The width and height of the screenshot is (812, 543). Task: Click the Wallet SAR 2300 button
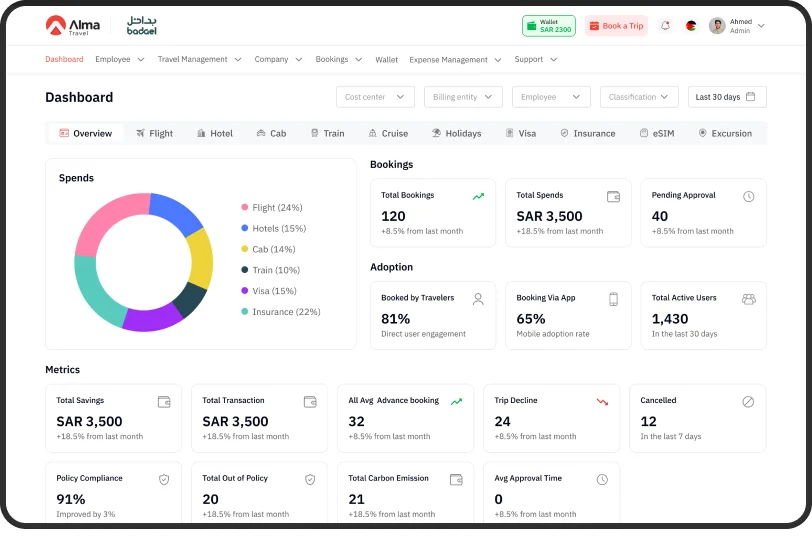548,26
